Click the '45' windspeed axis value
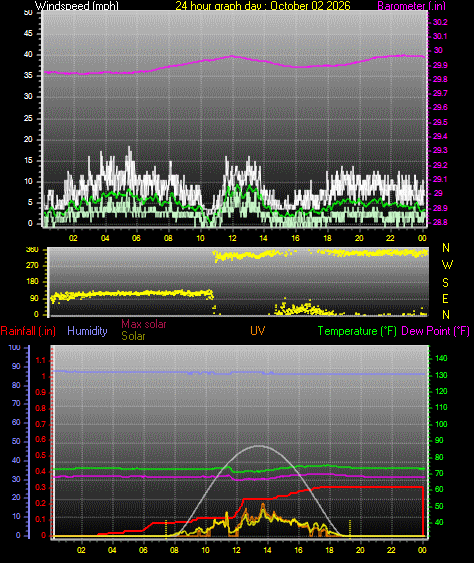474x563 pixels. tap(28, 33)
